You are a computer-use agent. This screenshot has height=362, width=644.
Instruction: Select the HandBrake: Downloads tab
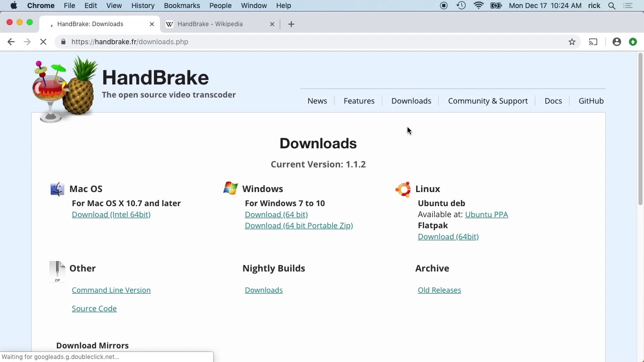pos(101,24)
